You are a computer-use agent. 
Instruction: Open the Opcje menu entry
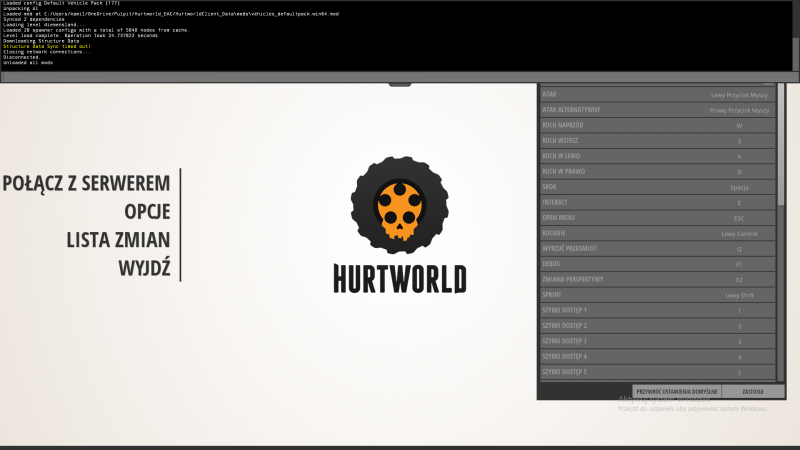point(147,212)
